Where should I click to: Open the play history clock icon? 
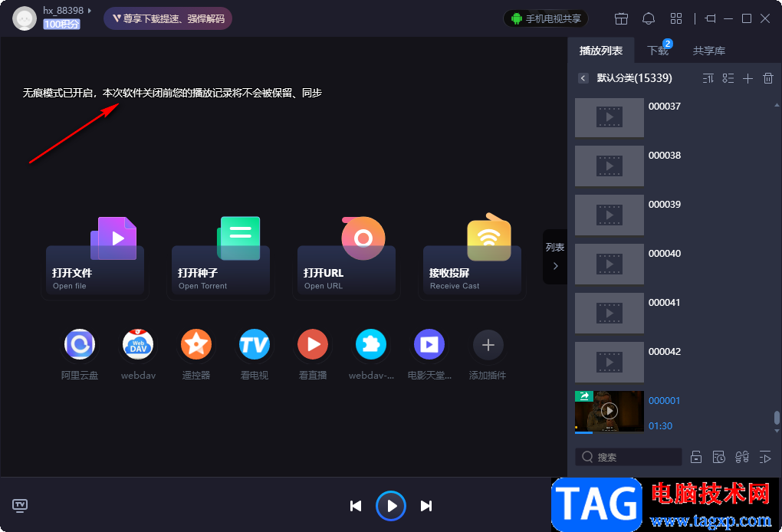coord(718,457)
